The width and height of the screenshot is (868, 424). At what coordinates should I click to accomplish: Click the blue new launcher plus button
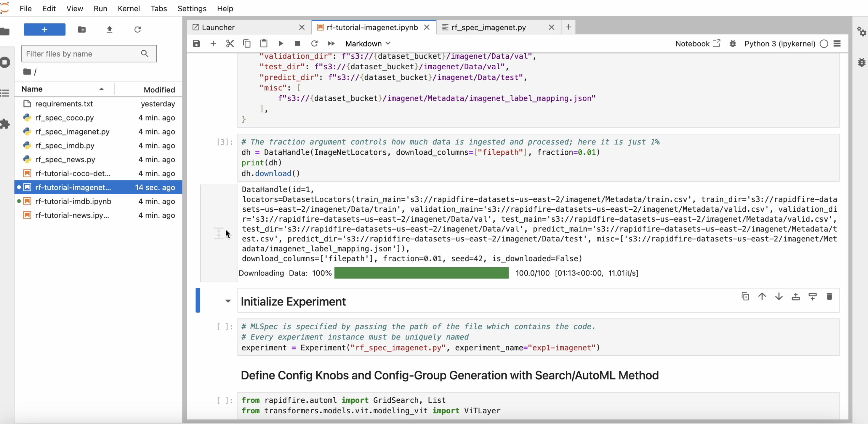tap(44, 29)
